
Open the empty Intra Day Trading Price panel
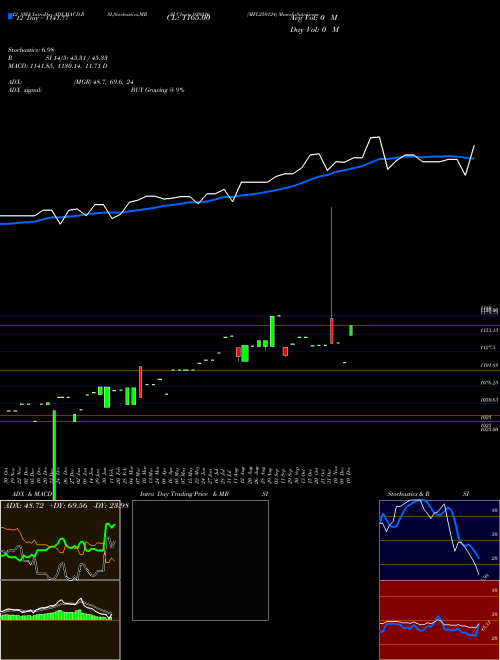[200, 560]
